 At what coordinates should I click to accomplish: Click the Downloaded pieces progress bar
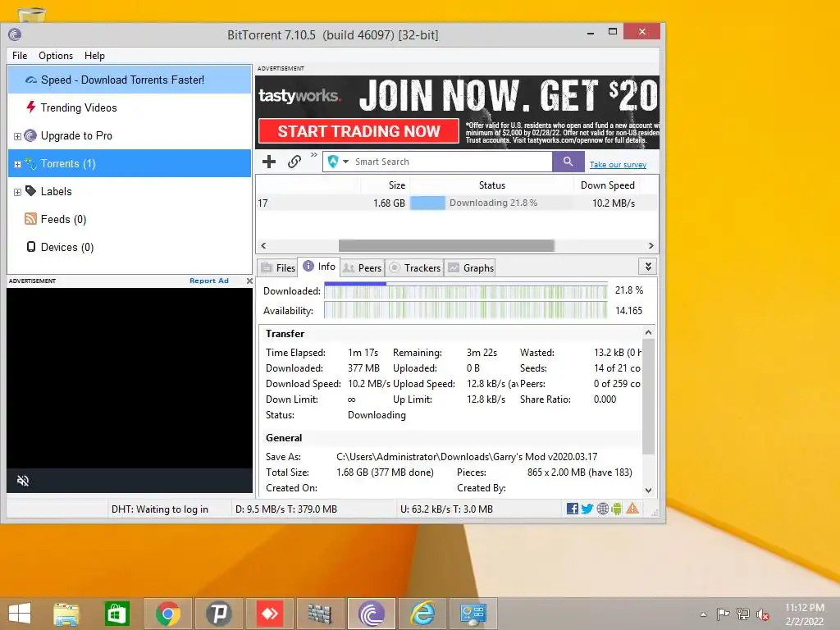[466, 291]
